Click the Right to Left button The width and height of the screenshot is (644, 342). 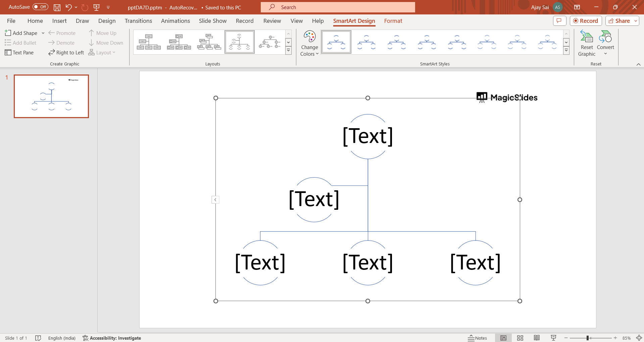66,53
